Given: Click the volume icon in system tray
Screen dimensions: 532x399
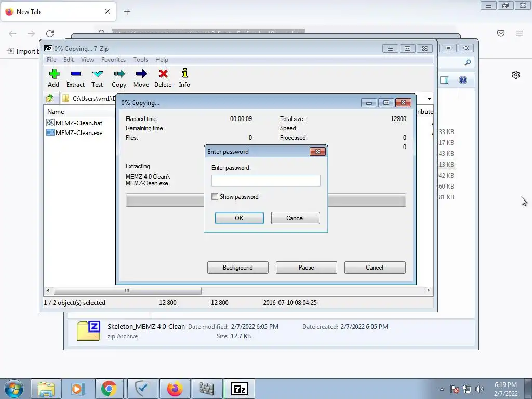Looking at the screenshot, I should [480, 389].
